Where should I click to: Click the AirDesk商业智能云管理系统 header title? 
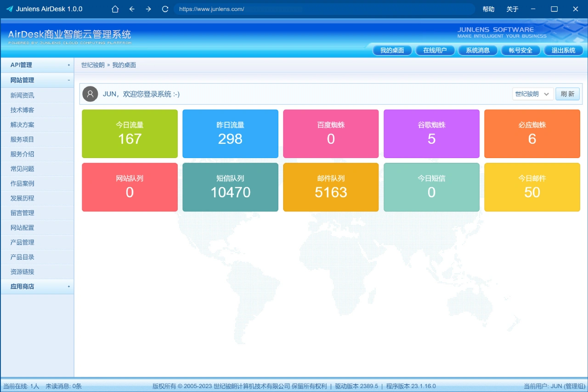pyautogui.click(x=69, y=34)
